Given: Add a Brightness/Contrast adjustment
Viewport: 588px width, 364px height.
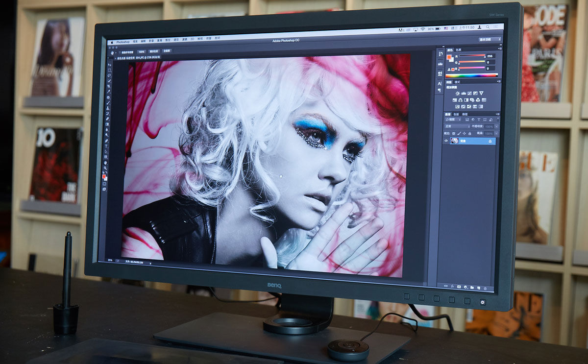Looking at the screenshot, I should [x=458, y=93].
